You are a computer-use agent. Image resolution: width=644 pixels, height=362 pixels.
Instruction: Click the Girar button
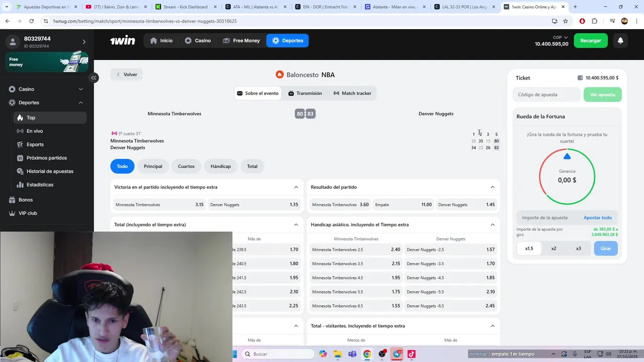606,248
